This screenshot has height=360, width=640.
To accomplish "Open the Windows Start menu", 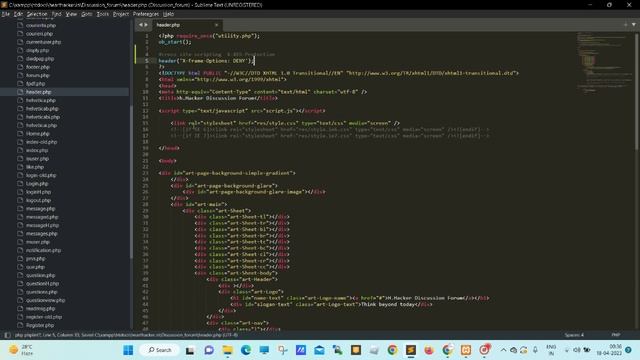I will 128,350.
